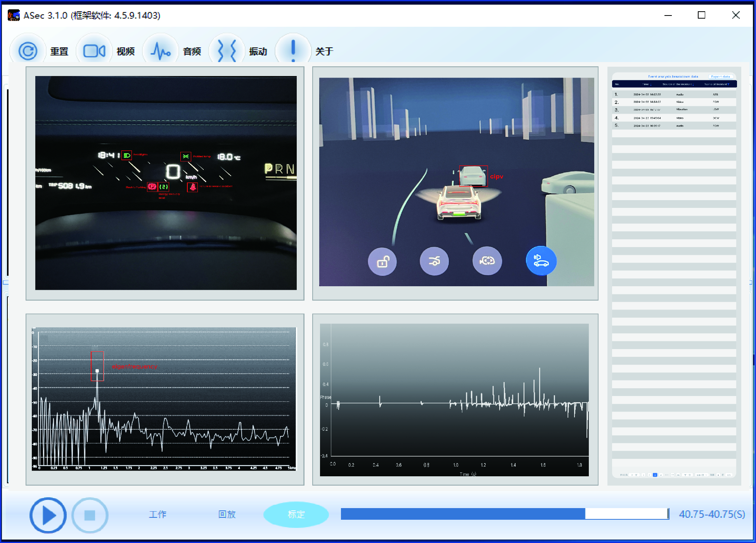Click the jump-to-page input field
Viewport: 756px width, 543px height.
pyautogui.click(x=718, y=475)
